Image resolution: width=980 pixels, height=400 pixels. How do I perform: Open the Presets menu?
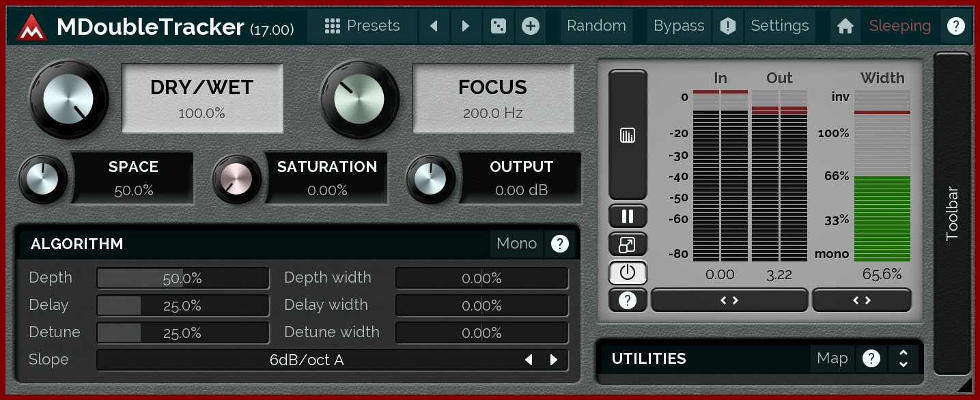pyautogui.click(x=363, y=26)
